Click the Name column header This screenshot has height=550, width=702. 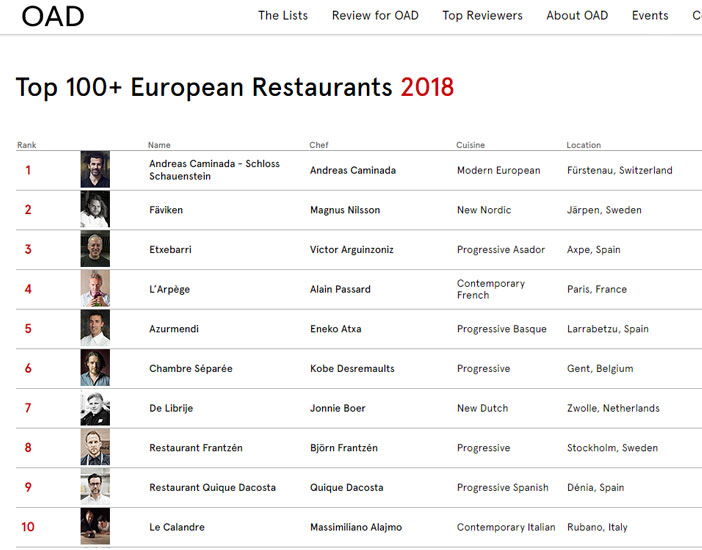pos(159,145)
